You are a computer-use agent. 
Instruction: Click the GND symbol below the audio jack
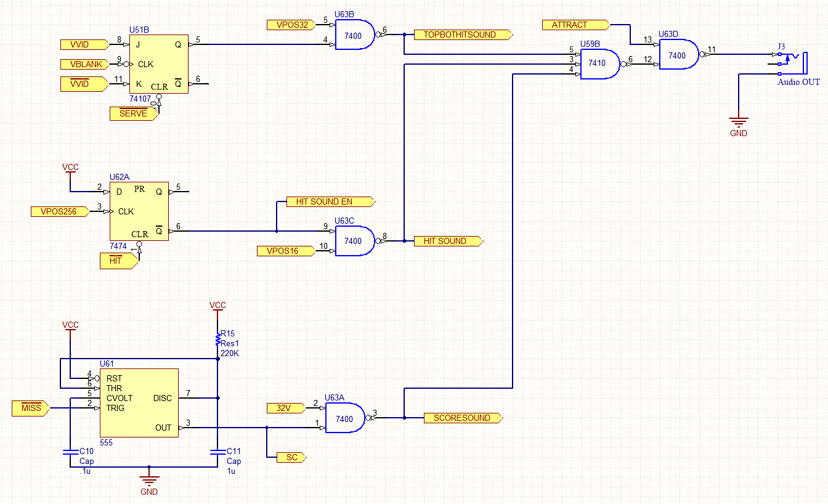(x=738, y=122)
